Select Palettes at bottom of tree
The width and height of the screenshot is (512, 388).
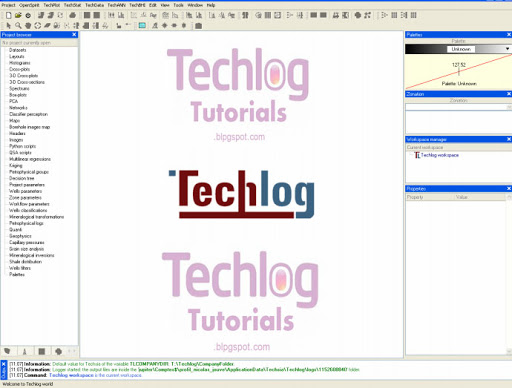click(x=17, y=274)
